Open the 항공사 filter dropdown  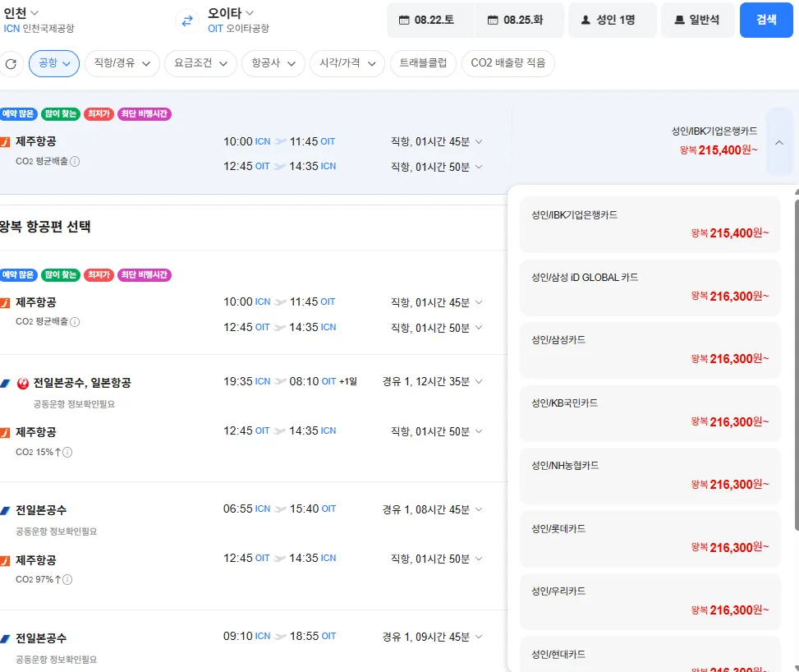tap(273, 64)
